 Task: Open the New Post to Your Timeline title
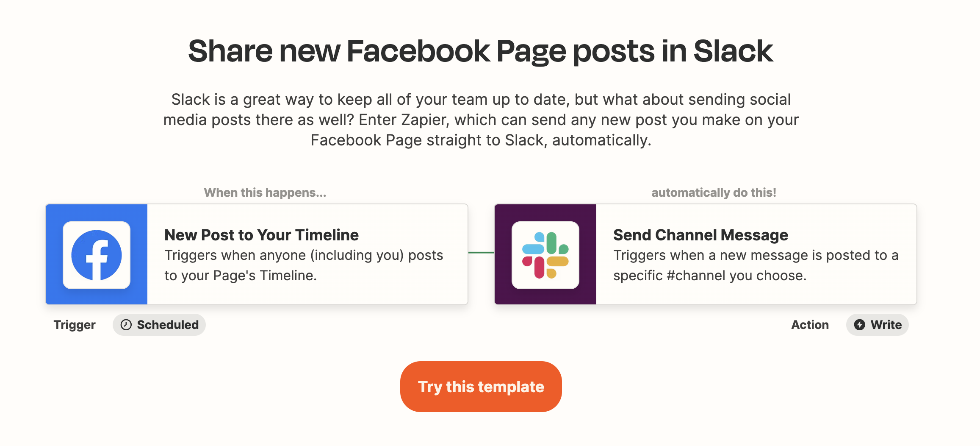click(261, 235)
